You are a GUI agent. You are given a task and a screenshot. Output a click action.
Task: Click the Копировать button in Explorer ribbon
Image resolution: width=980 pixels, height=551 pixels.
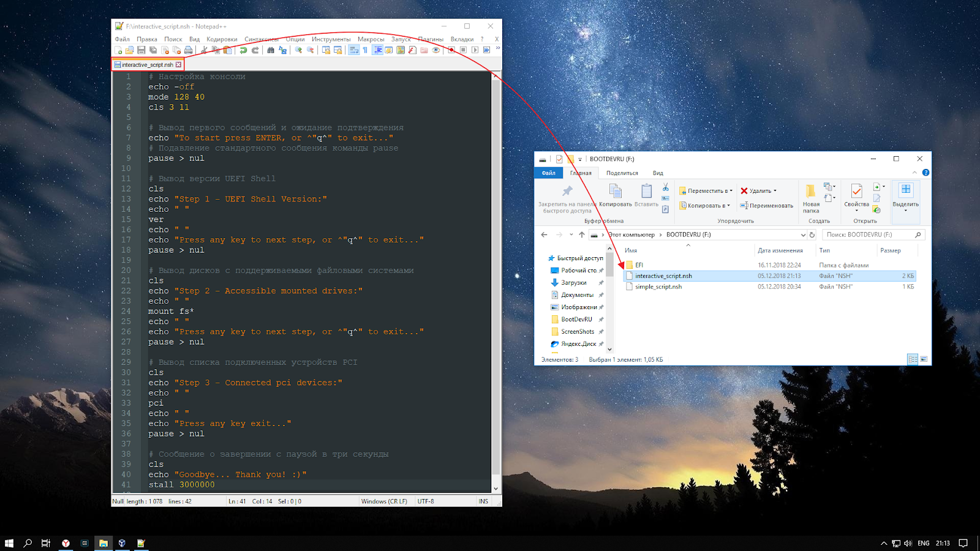point(615,195)
